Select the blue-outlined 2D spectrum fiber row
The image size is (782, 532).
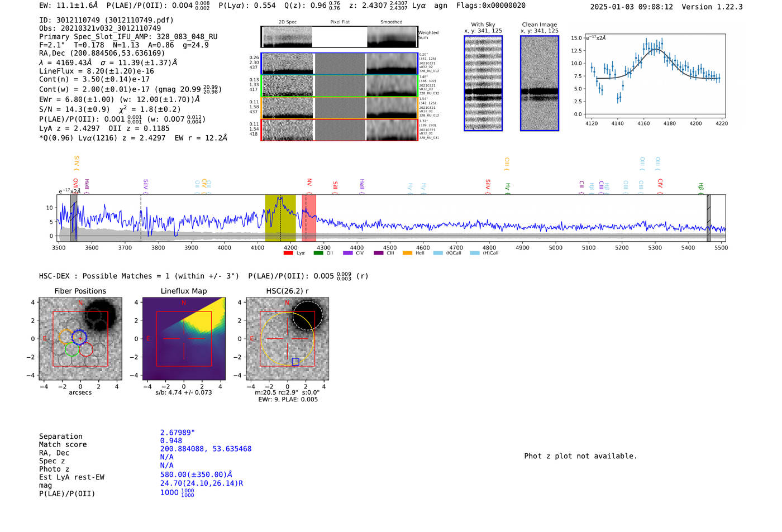[340, 64]
